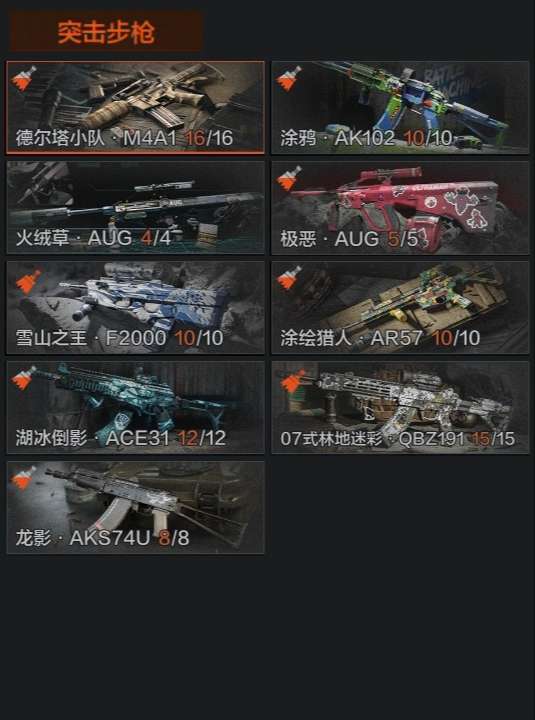Open the 涂鸦 AK102 skin collection

pyautogui.click(x=400, y=107)
